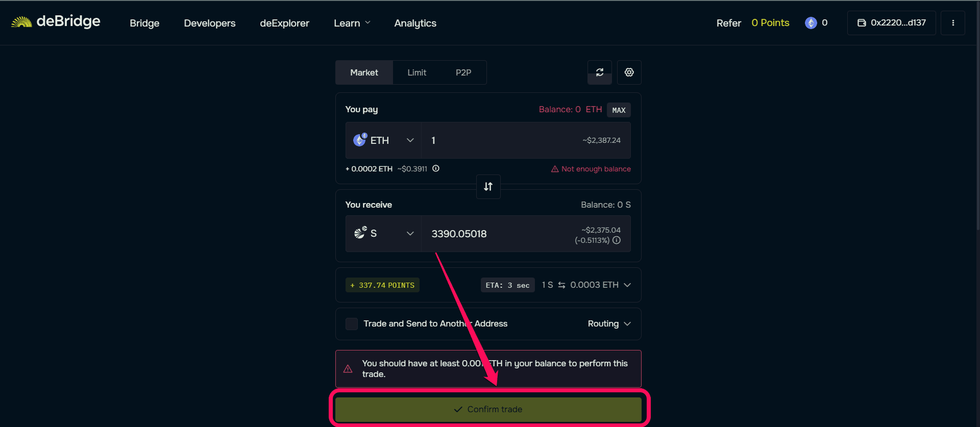The width and height of the screenshot is (980, 427).
Task: Expand the Learn menu
Action: click(x=352, y=23)
